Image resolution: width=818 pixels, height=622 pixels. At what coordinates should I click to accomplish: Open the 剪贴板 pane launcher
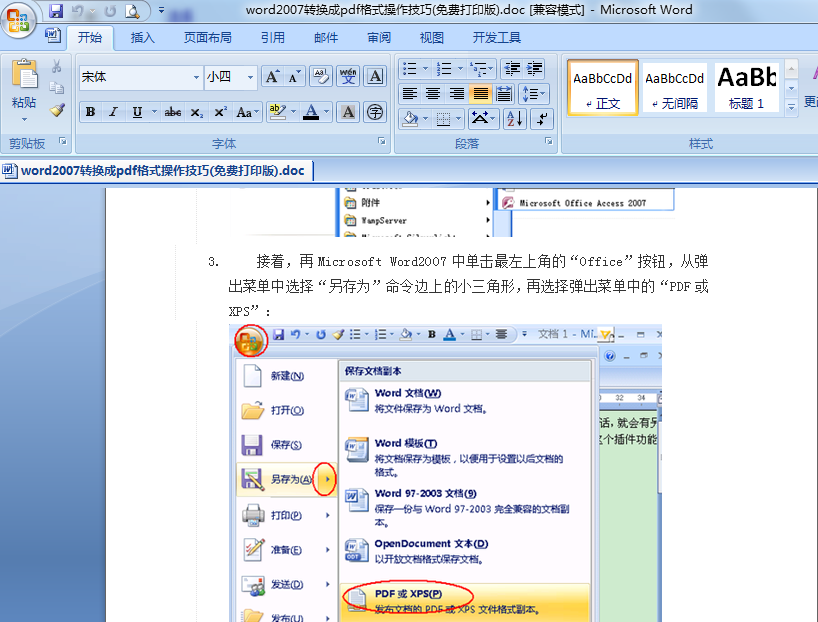pyautogui.click(x=63, y=141)
